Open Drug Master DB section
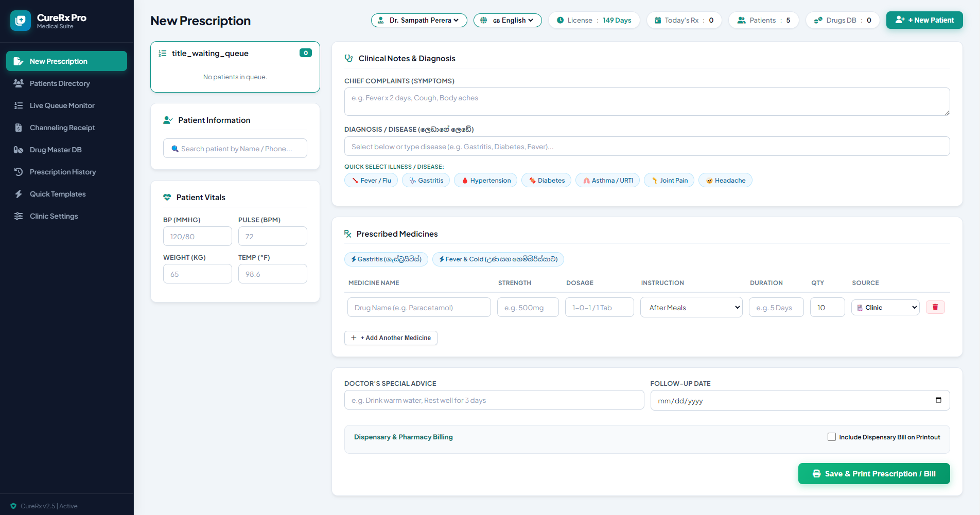The image size is (980, 515). [66, 150]
